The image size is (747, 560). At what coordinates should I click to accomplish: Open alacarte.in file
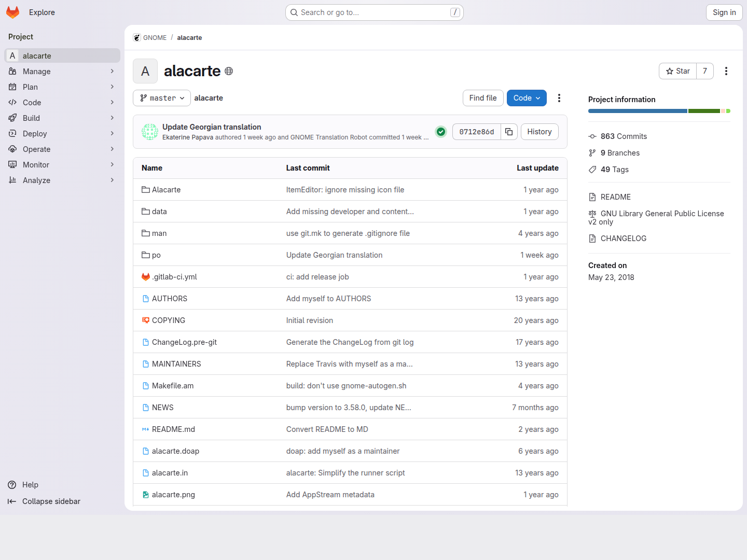(x=170, y=473)
